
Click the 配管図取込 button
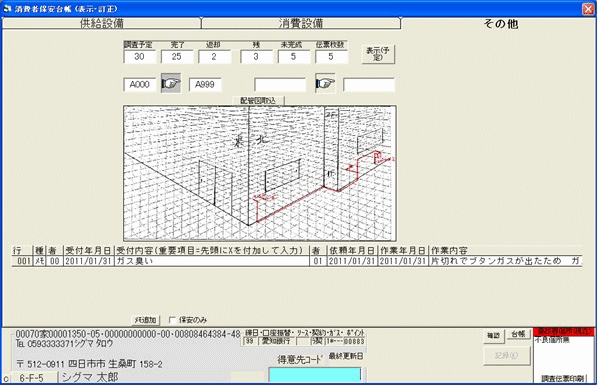point(258,101)
